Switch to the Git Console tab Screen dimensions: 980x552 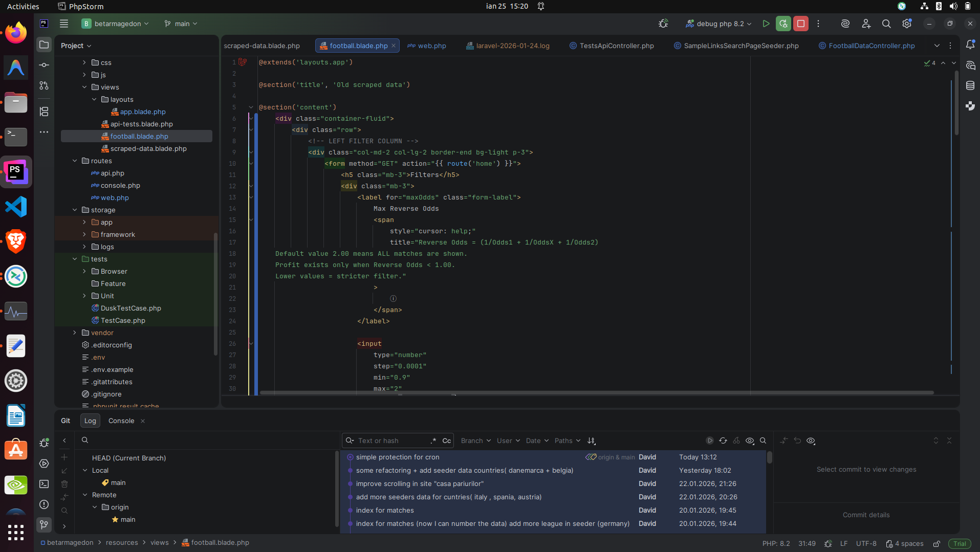121,421
